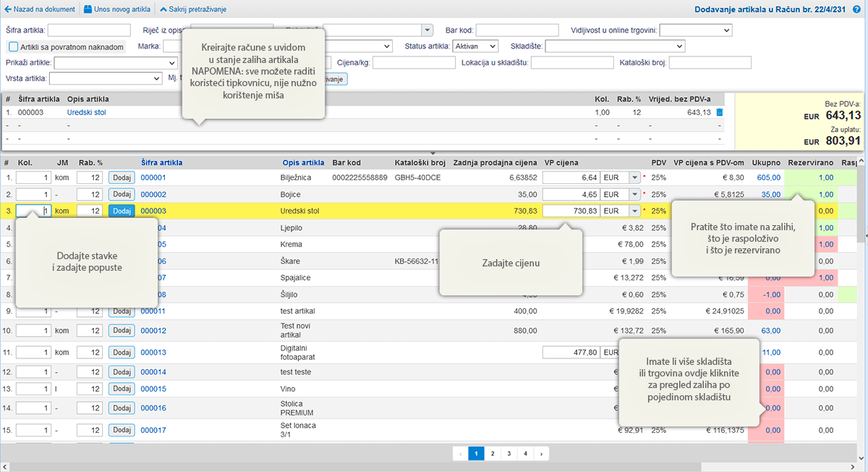Sort by Šifra artikla column header
This screenshot has width=868, height=472.
pos(161,162)
